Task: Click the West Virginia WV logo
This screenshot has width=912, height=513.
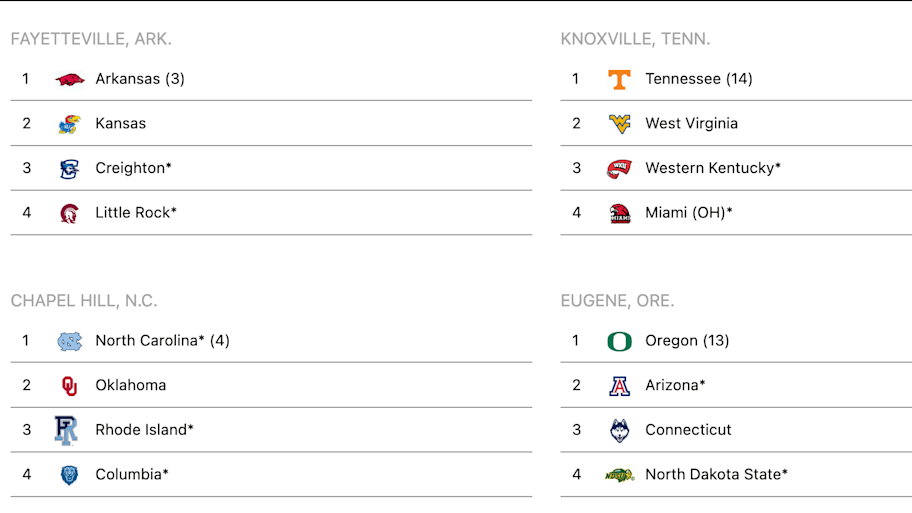Action: (619, 124)
